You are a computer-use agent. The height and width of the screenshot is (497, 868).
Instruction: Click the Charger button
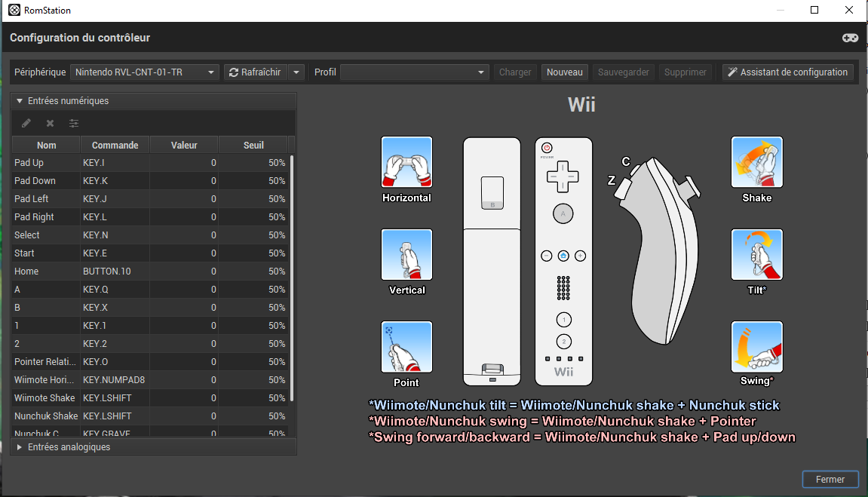click(515, 72)
